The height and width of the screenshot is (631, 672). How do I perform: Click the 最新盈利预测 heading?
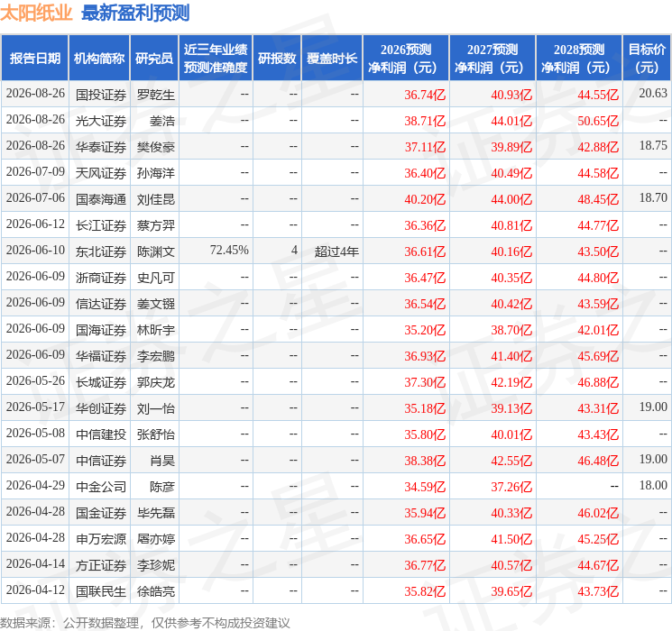click(135, 13)
